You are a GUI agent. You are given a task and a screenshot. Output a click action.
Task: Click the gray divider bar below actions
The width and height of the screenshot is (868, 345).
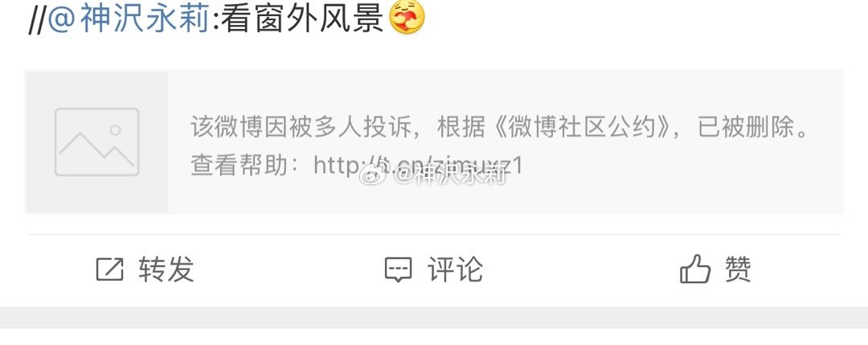pyautogui.click(x=434, y=318)
